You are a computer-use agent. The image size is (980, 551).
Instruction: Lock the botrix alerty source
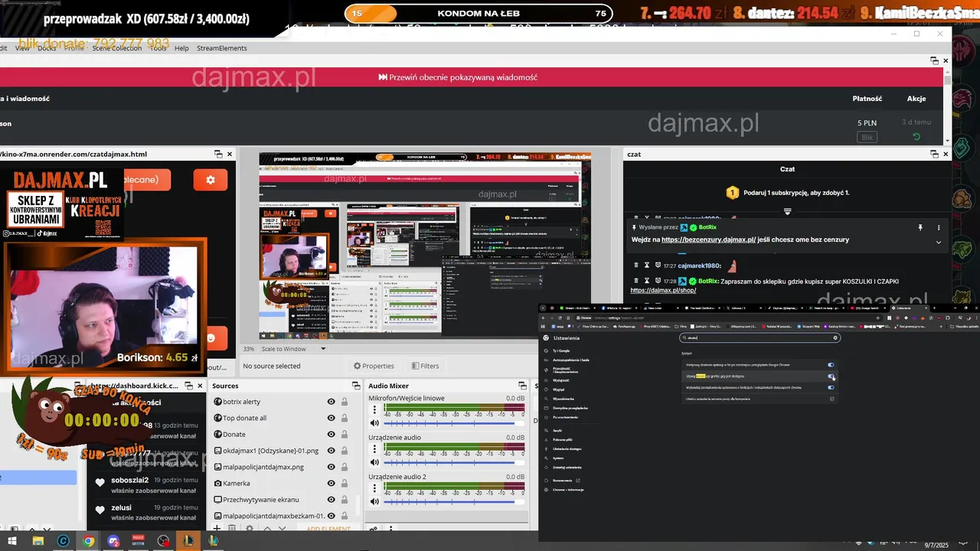pyautogui.click(x=345, y=402)
